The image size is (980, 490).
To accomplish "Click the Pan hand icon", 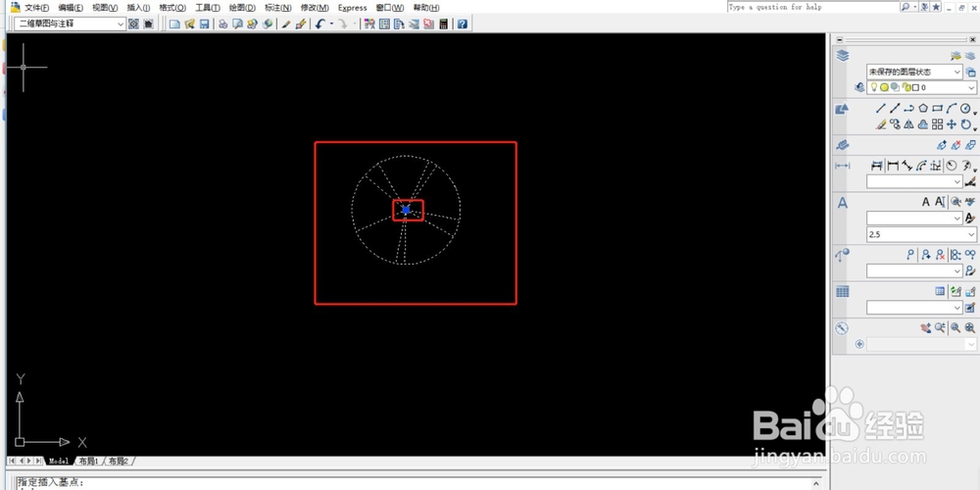I will (926, 327).
